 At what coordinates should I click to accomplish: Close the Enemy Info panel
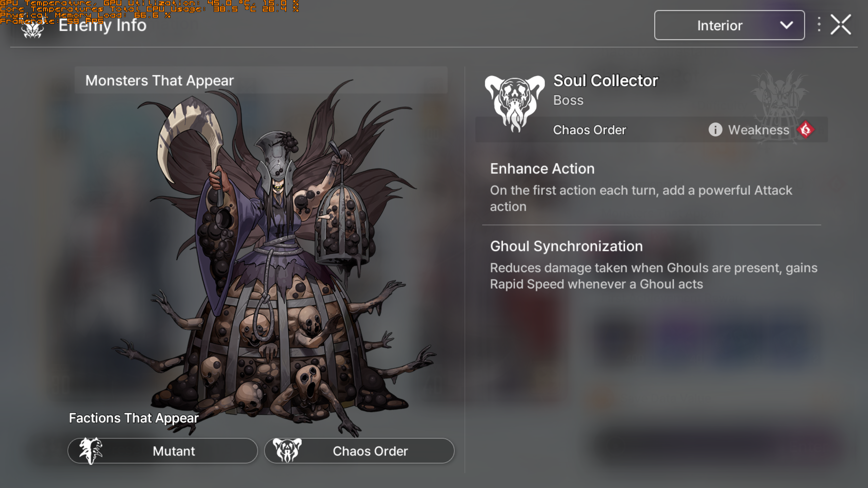point(841,25)
